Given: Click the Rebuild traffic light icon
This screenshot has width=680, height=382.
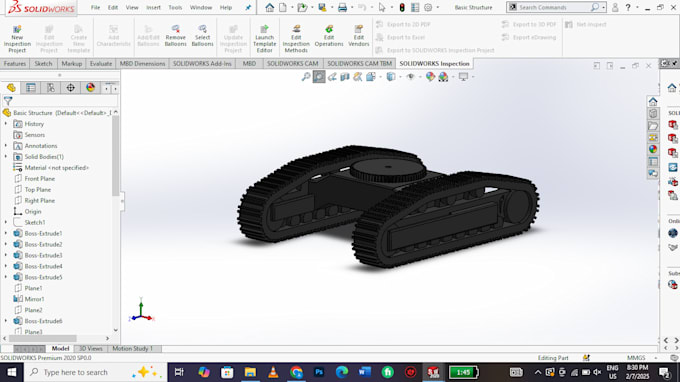Looking at the screenshot, I should click(x=402, y=7).
